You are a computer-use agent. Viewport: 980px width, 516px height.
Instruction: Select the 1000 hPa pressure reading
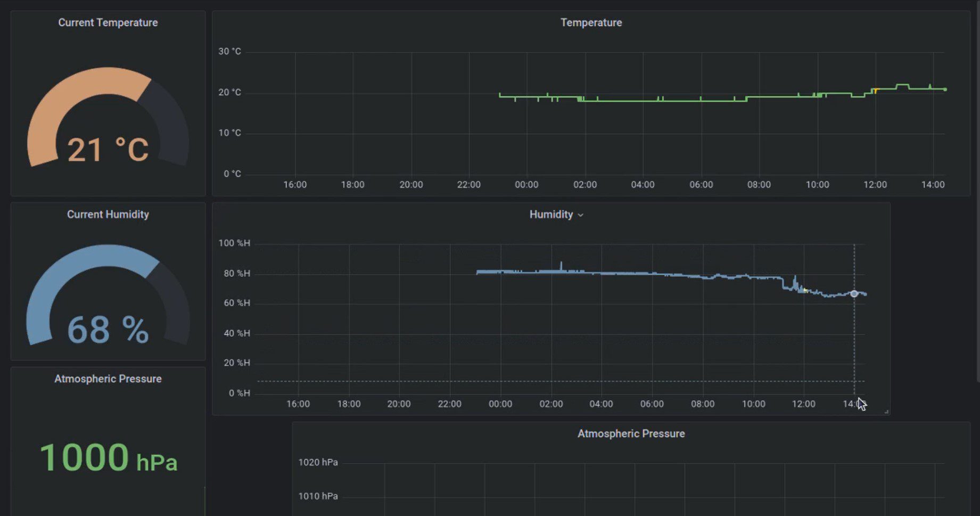coord(108,458)
